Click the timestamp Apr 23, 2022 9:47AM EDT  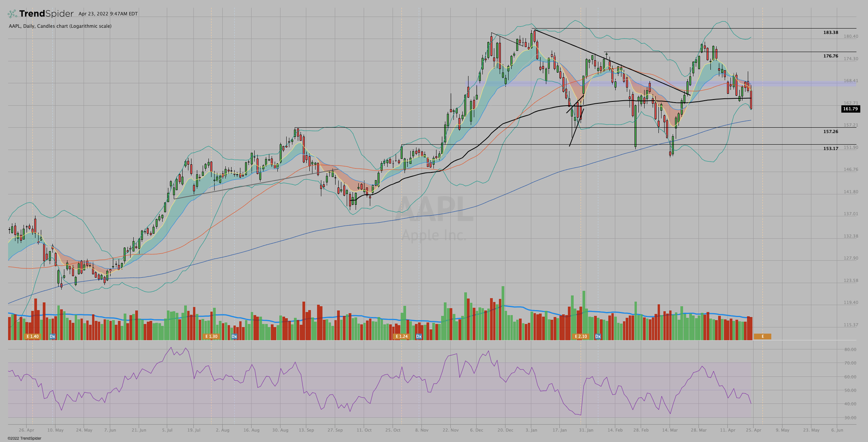tap(108, 14)
